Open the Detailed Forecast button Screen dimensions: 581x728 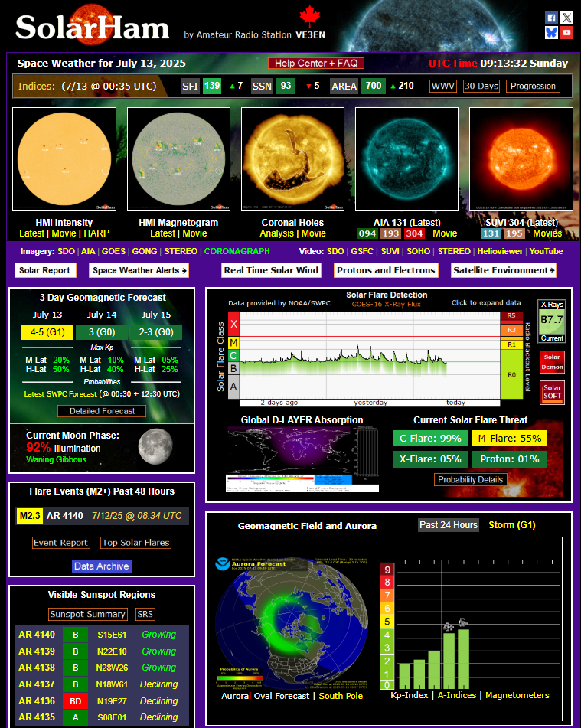click(x=102, y=411)
